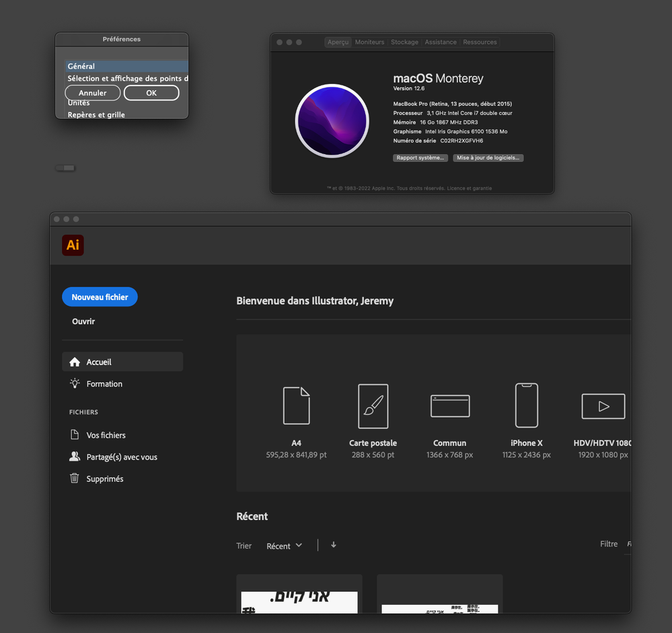Click the Version 12.6 text
672x633 pixels.
(409, 88)
